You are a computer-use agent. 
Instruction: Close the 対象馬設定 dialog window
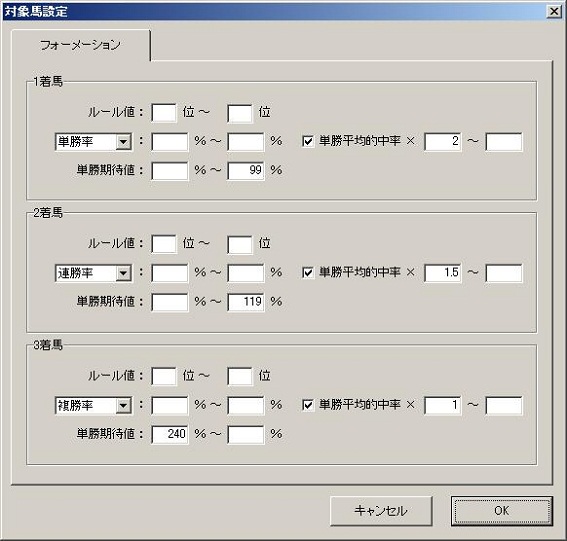pos(554,12)
